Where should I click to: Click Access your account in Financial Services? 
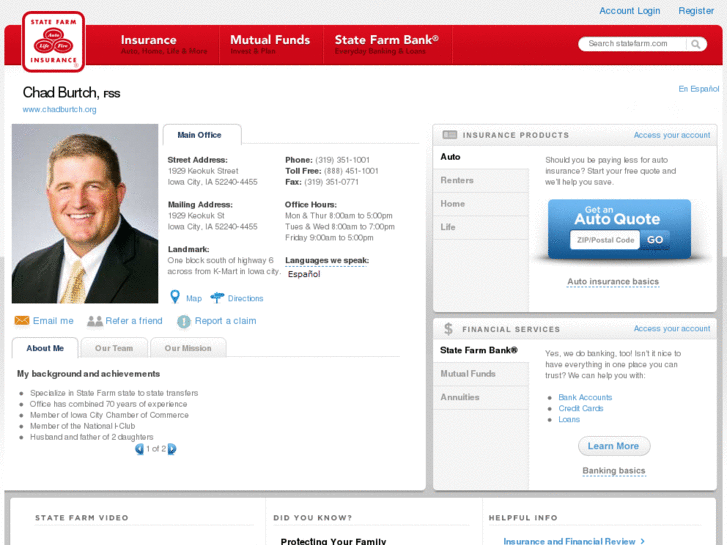click(x=672, y=328)
